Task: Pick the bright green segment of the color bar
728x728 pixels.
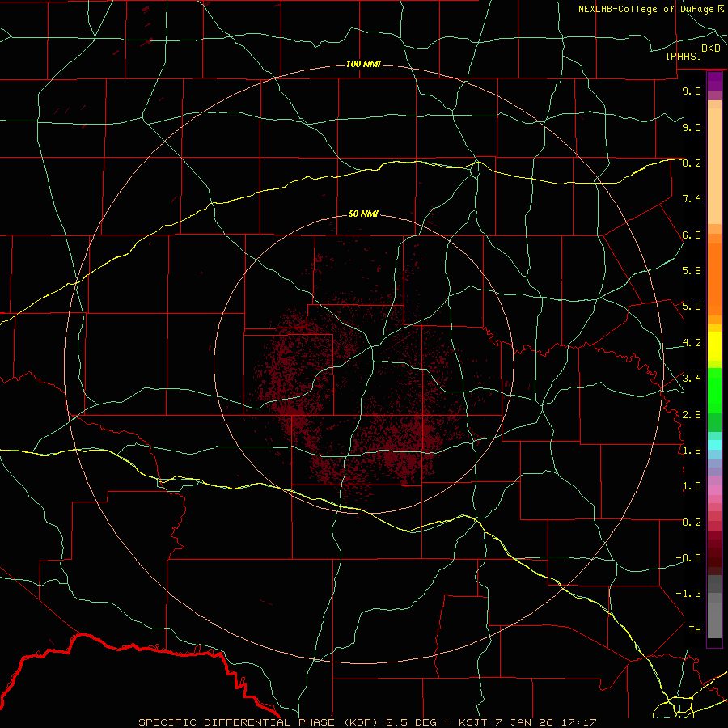Action: (x=714, y=391)
